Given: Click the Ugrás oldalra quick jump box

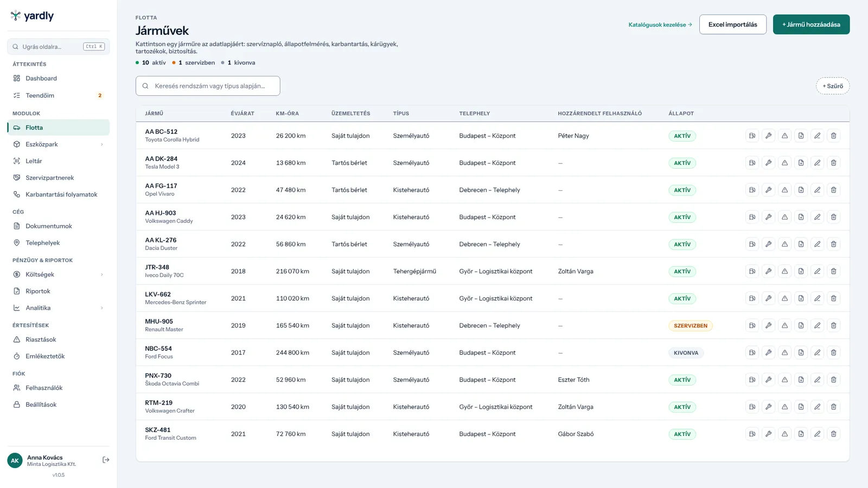Looking at the screenshot, I should tap(59, 47).
